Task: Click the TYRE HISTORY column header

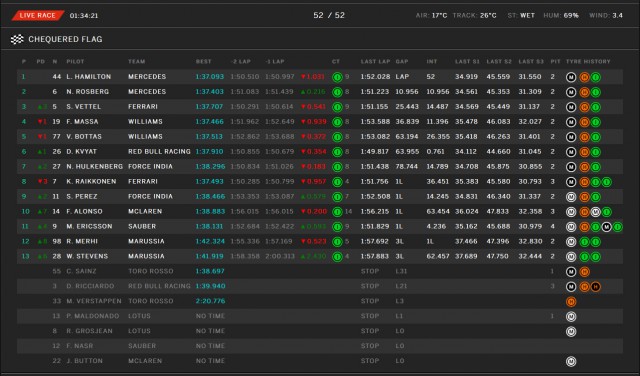Action: (588, 62)
